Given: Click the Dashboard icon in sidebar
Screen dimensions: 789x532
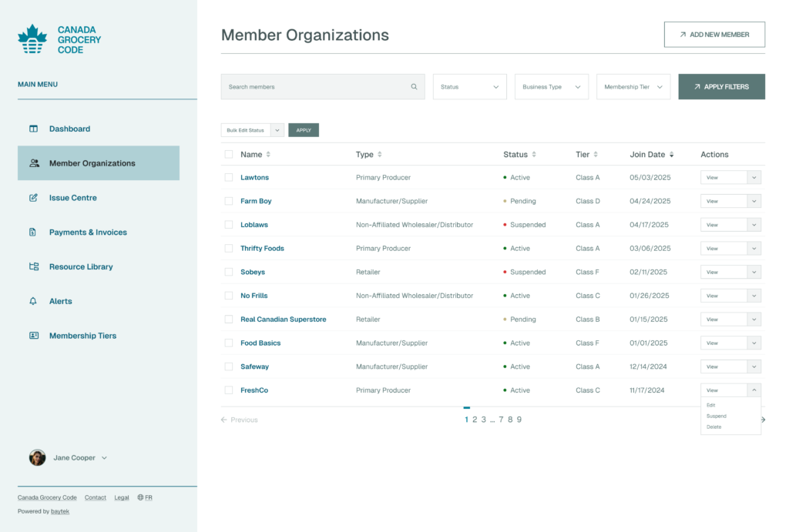Looking at the screenshot, I should point(33,129).
